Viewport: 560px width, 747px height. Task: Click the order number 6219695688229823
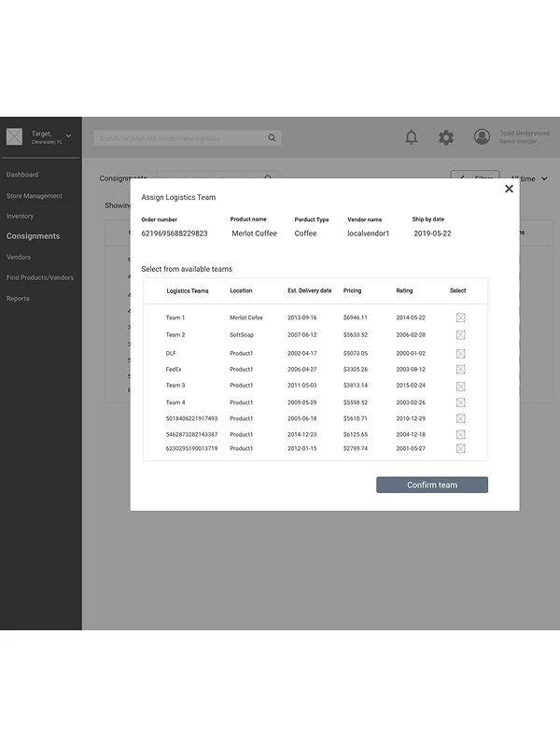pos(175,233)
